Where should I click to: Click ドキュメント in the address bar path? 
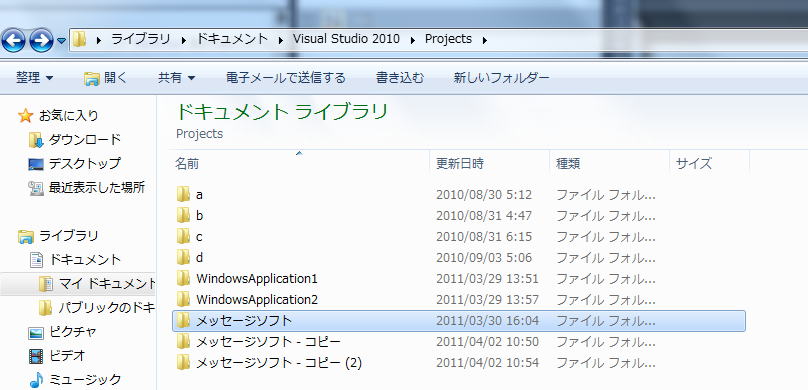[232, 39]
